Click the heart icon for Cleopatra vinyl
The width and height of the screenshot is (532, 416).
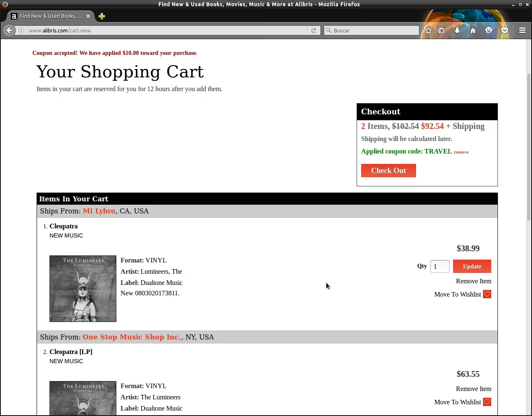[487, 295]
